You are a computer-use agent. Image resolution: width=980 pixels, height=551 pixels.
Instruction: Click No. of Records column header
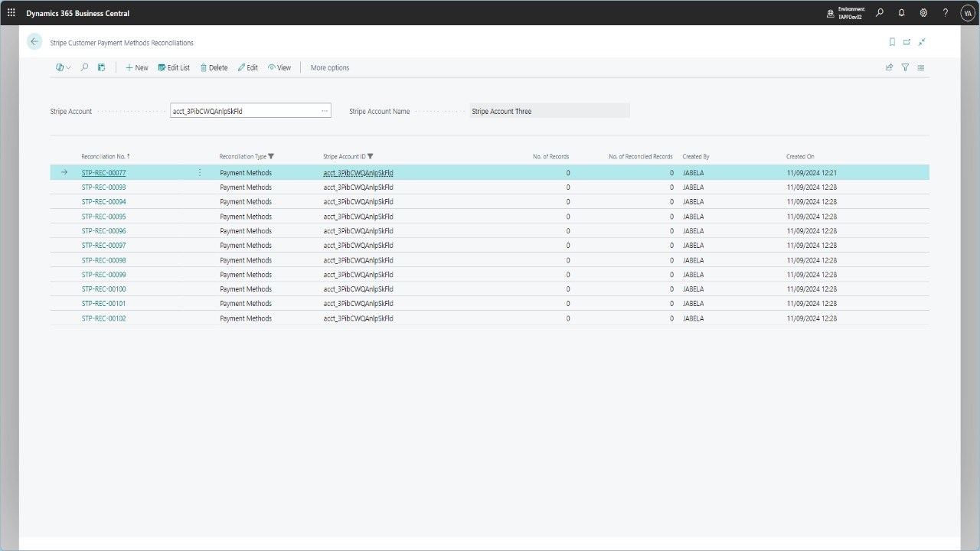551,156
